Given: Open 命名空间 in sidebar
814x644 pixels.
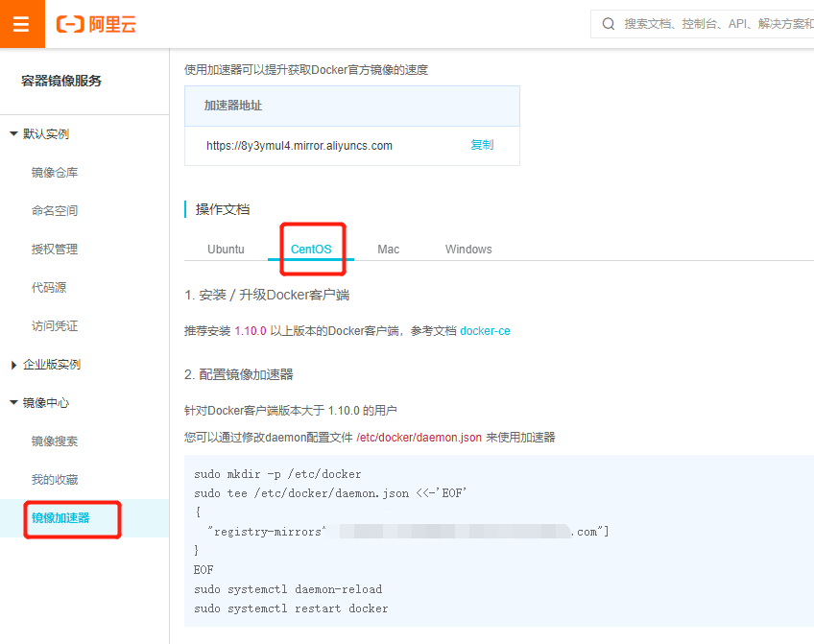Looking at the screenshot, I should click(55, 211).
